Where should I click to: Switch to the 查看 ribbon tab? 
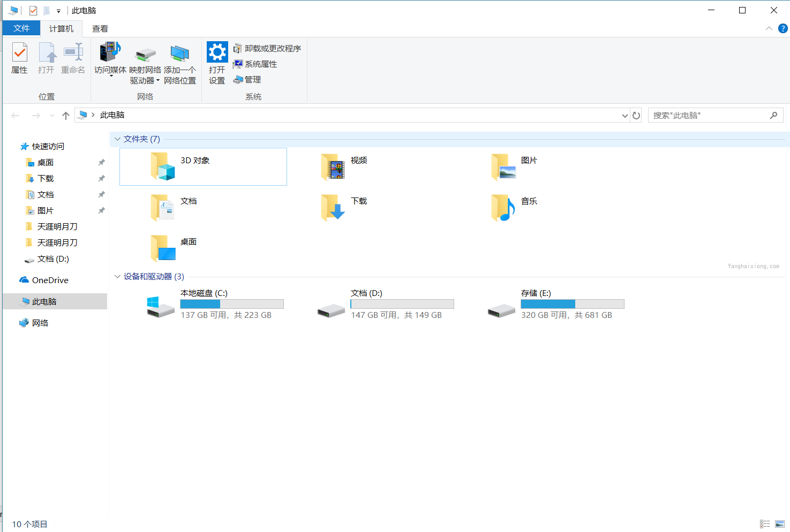coord(100,28)
